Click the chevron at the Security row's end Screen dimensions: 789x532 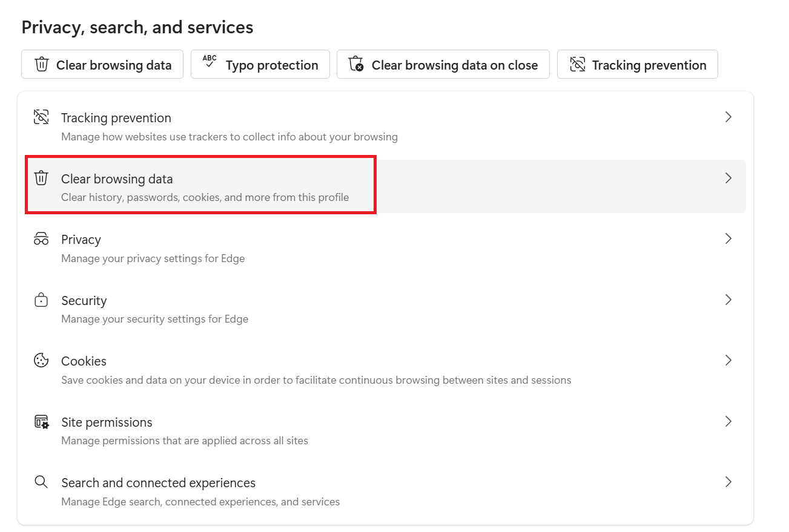tap(728, 300)
